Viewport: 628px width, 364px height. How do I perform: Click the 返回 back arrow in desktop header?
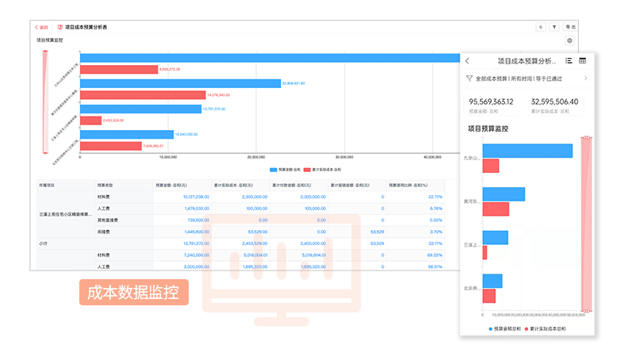pyautogui.click(x=41, y=27)
